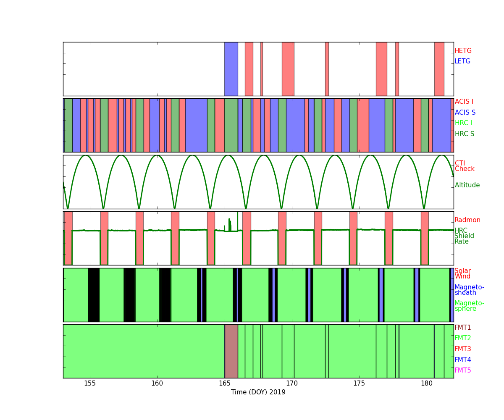Click the blue LETG legend label
Viewport: 504px width, 420px height.
pos(462,61)
